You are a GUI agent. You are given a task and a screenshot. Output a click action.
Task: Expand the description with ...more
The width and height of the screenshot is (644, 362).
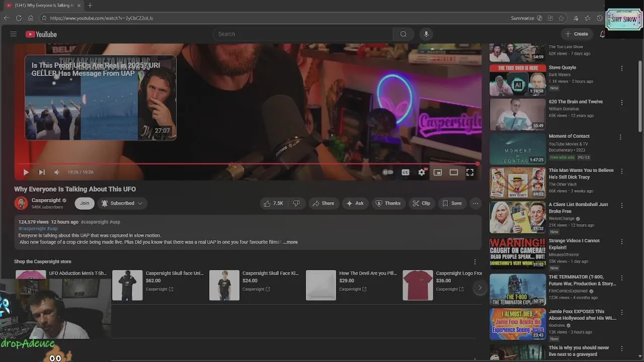click(x=290, y=242)
